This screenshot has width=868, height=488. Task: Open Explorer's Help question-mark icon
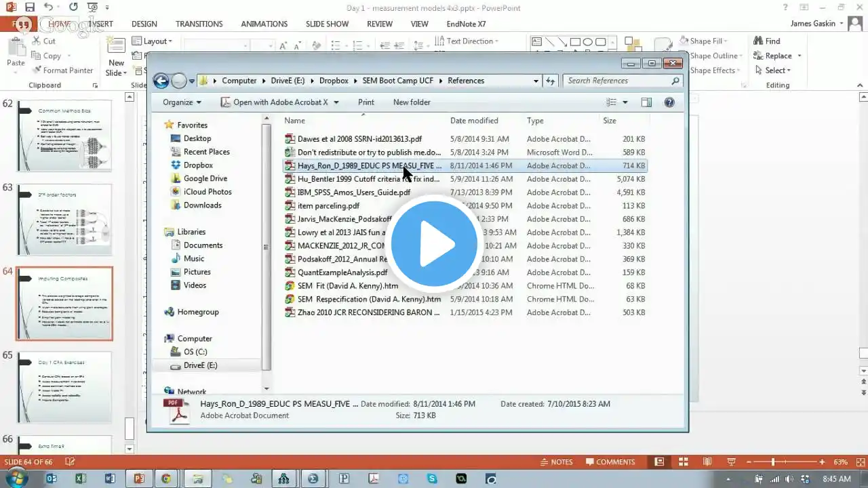tap(669, 102)
